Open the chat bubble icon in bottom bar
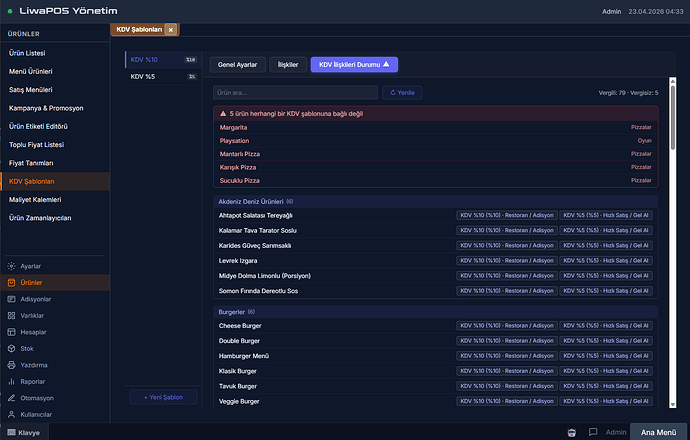The height and width of the screenshot is (440, 690). (593, 432)
